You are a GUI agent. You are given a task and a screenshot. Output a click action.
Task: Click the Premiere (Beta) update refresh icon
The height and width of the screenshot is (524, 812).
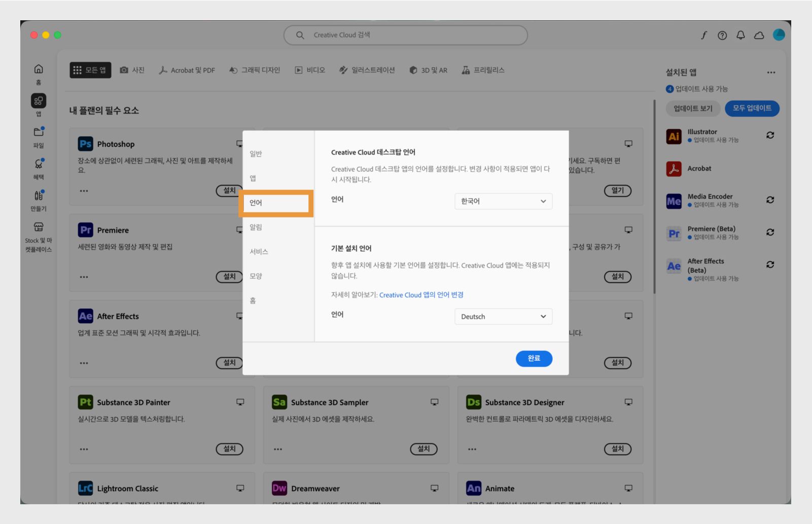(x=770, y=232)
